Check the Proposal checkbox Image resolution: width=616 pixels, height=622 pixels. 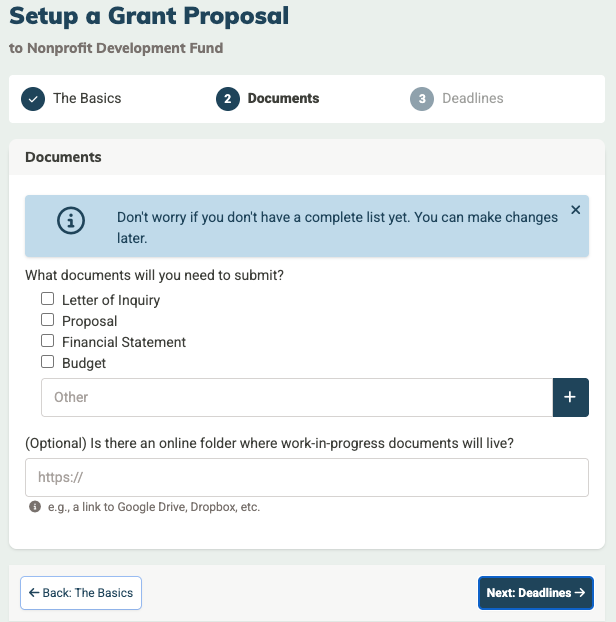click(x=48, y=320)
